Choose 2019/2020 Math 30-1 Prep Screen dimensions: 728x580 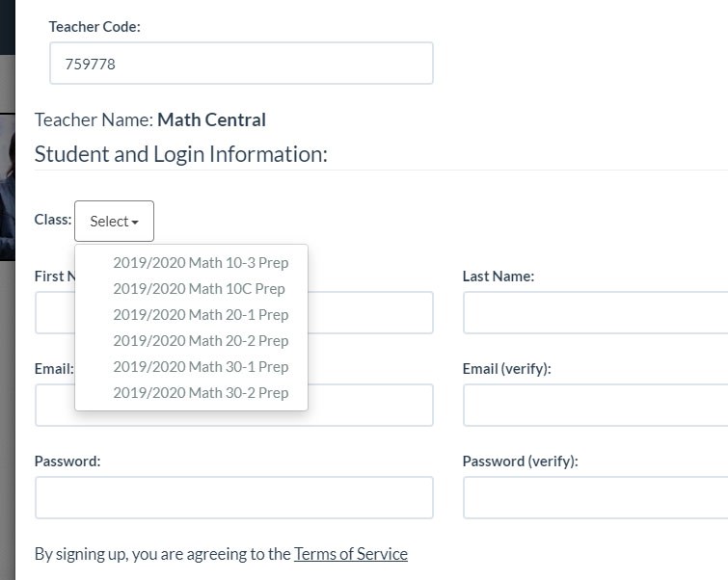[201, 366]
